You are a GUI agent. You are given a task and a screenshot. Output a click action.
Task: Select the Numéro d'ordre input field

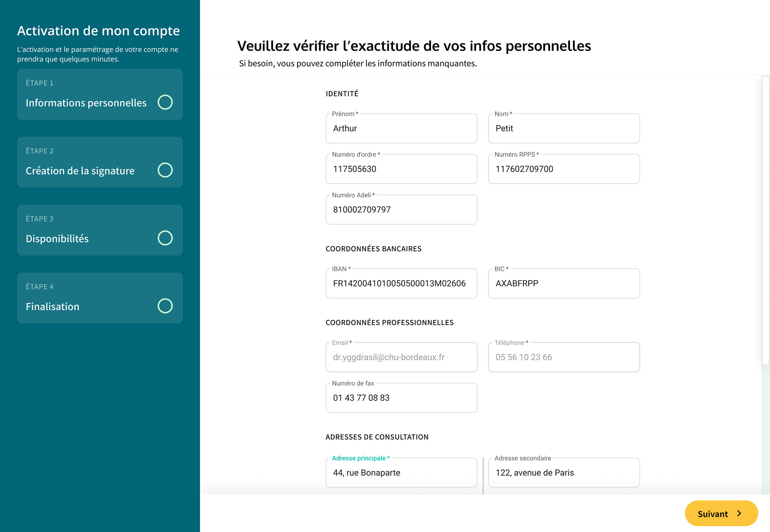[401, 169]
